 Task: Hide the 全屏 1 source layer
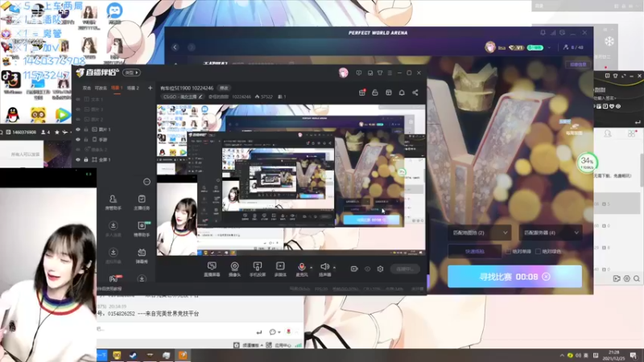[x=78, y=159]
